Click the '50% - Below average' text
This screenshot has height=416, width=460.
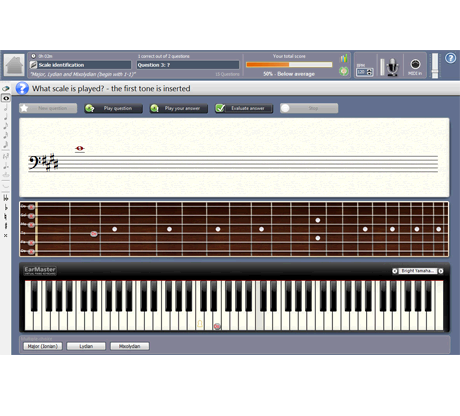[289, 74]
